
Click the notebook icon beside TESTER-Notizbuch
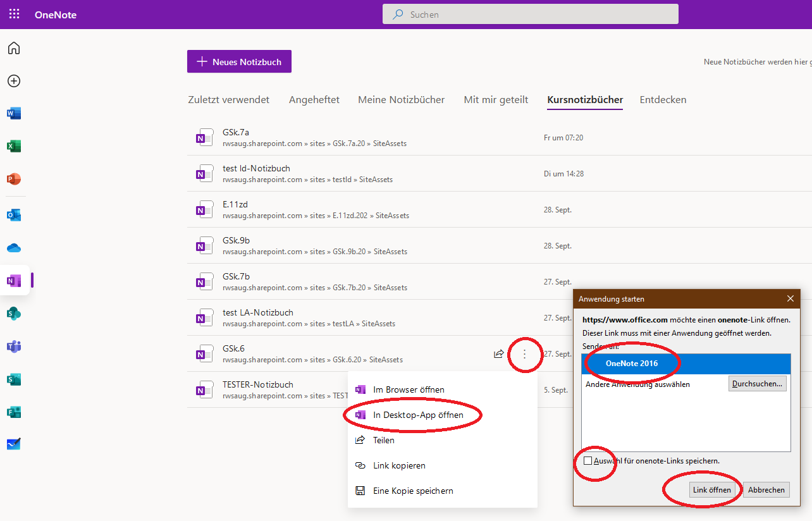pos(204,390)
